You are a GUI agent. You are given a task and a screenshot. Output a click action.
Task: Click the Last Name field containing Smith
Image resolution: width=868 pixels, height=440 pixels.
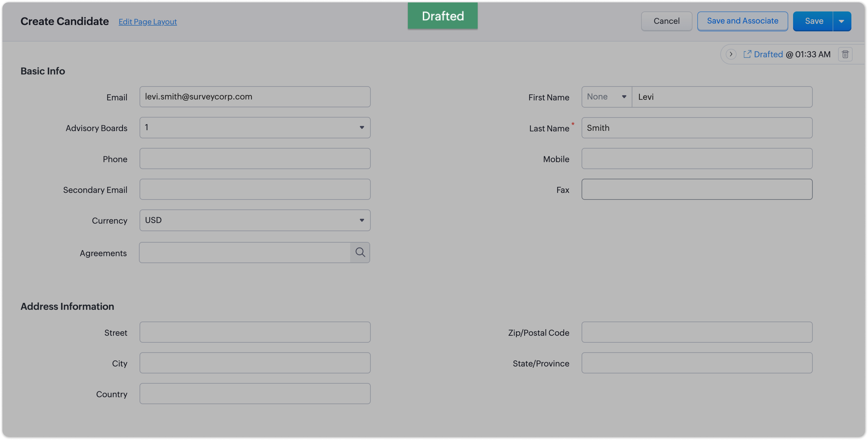697,128
